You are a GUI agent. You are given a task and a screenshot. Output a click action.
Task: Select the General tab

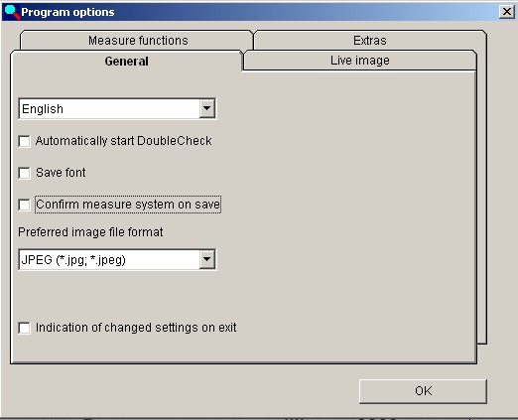coord(126,62)
